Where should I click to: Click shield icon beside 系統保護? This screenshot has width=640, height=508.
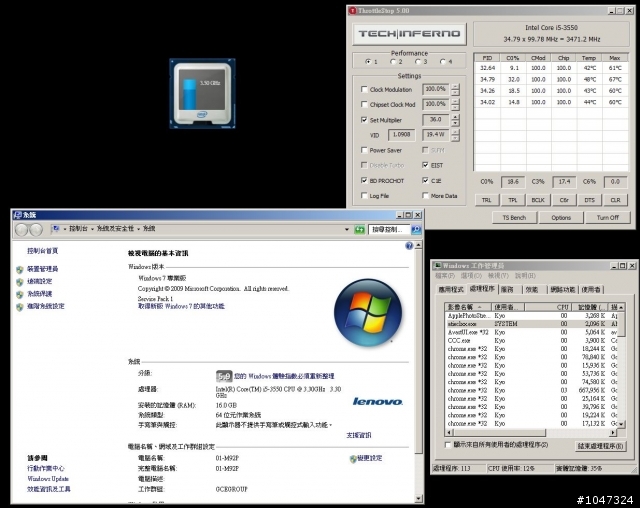tap(20, 294)
